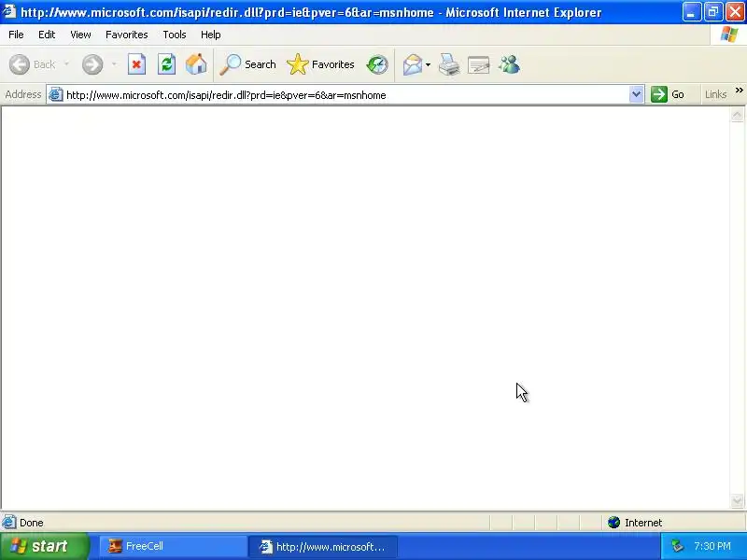The image size is (747, 560).
Task: Click the page icon in the address bar
Action: pyautogui.click(x=56, y=94)
